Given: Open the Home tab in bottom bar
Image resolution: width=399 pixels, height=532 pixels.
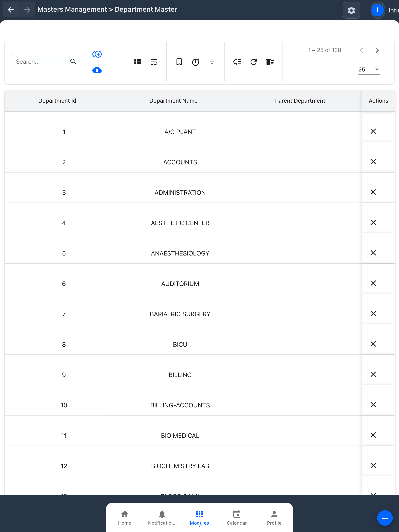Looking at the screenshot, I should 125,518.
